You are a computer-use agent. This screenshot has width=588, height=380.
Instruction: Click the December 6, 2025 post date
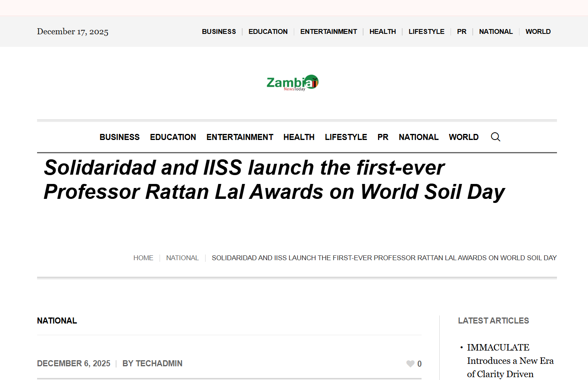pyautogui.click(x=74, y=363)
